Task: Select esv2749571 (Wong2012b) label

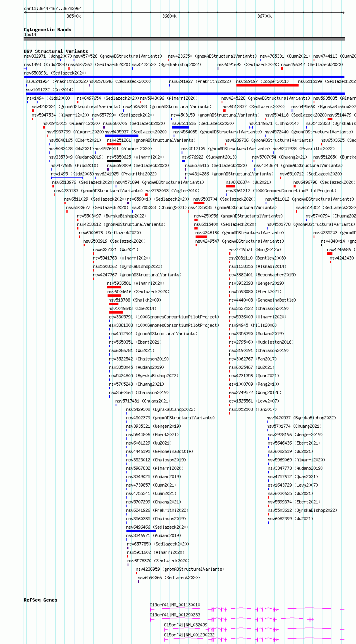Action: click(x=255, y=250)
